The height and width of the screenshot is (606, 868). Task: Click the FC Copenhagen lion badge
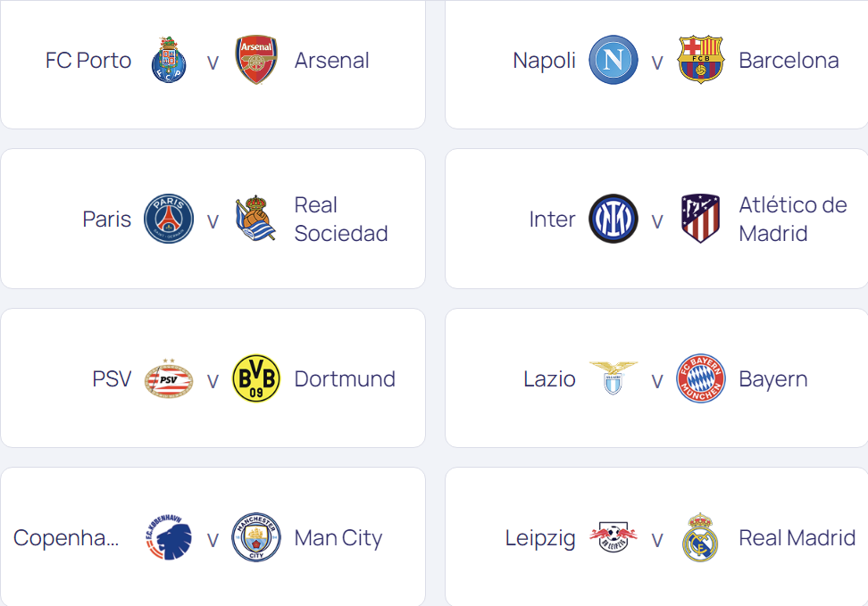tap(168, 538)
